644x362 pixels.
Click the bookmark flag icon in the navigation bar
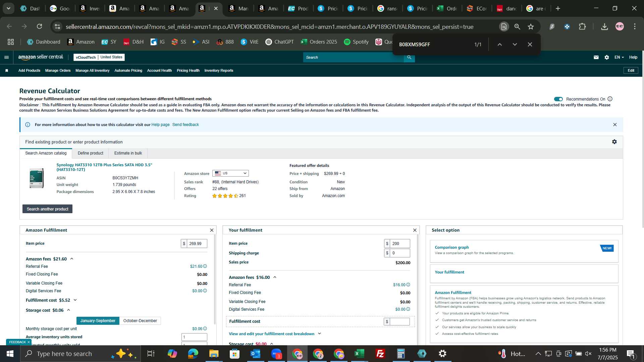(7, 71)
